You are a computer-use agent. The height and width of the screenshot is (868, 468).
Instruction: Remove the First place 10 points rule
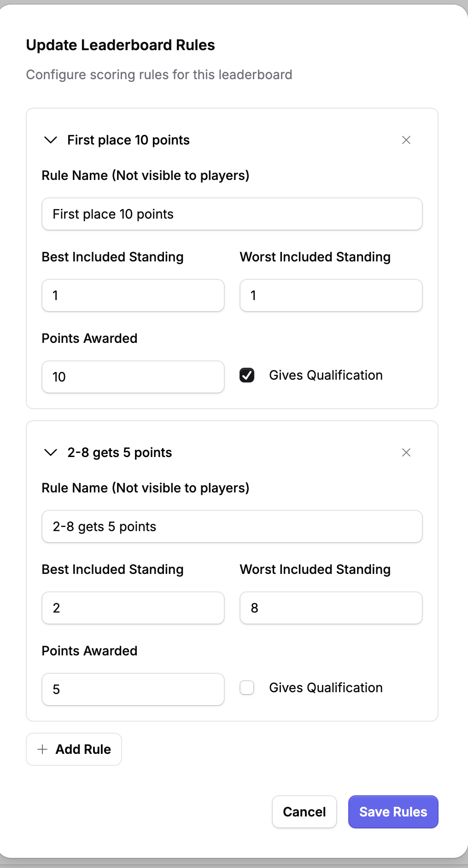pos(406,140)
